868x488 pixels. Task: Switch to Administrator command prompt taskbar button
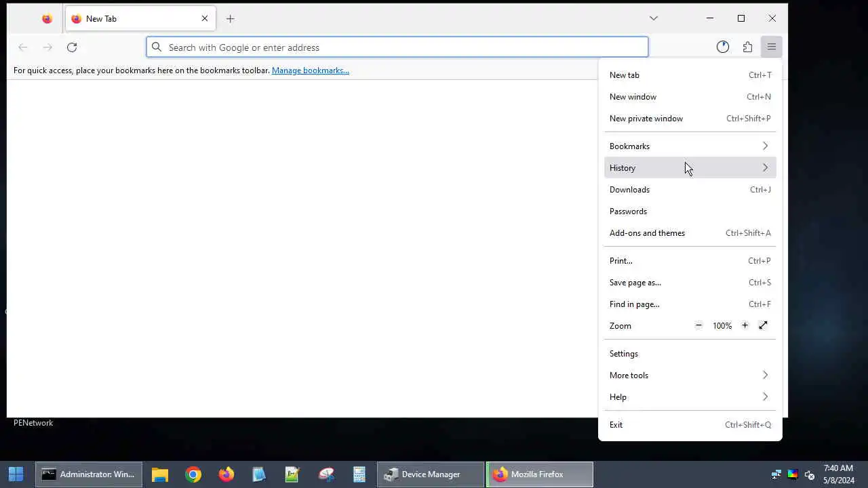89,474
